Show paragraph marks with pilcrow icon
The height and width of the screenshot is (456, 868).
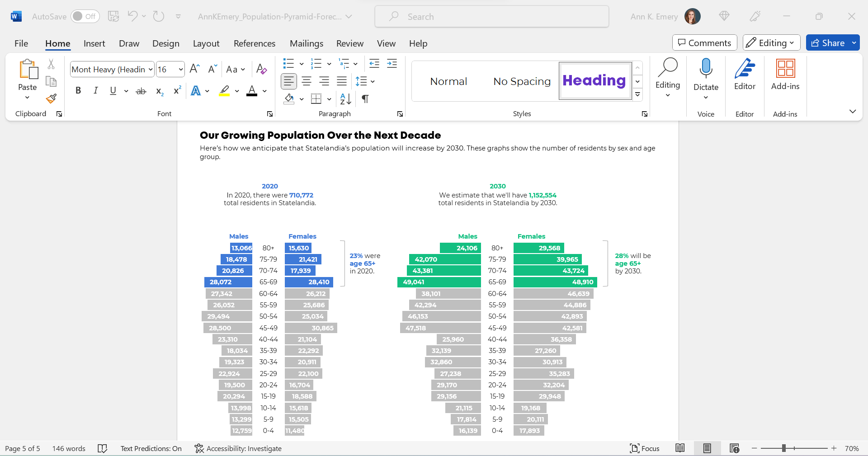pos(365,99)
